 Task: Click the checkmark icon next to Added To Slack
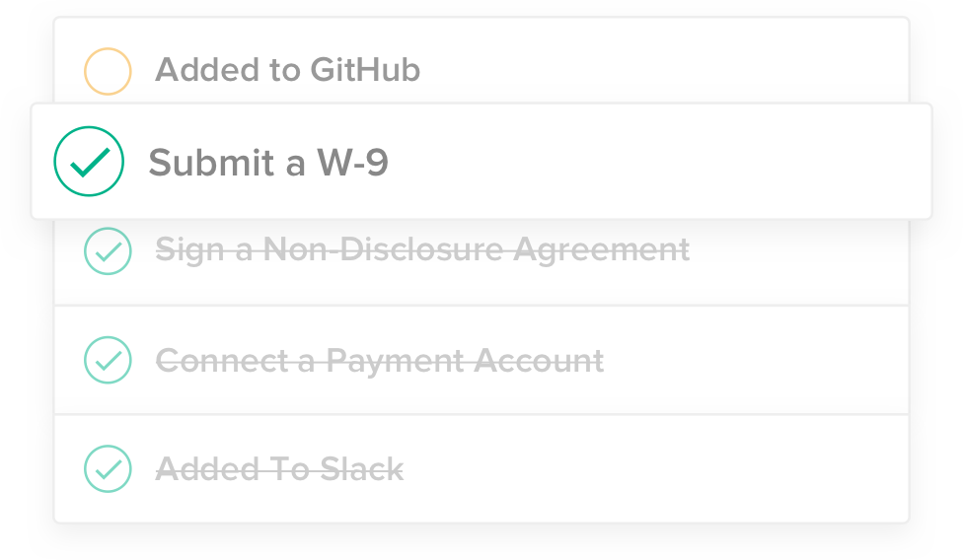point(108,468)
